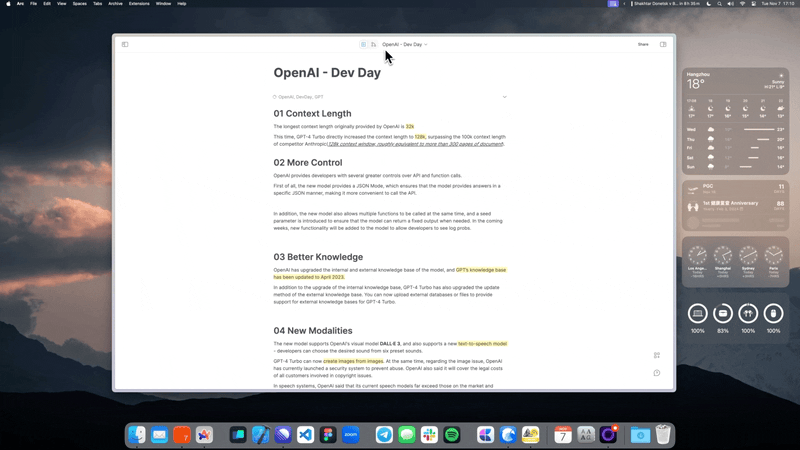This screenshot has height=450, width=800.
Task: Open Messages app in dock
Action: (x=407, y=435)
